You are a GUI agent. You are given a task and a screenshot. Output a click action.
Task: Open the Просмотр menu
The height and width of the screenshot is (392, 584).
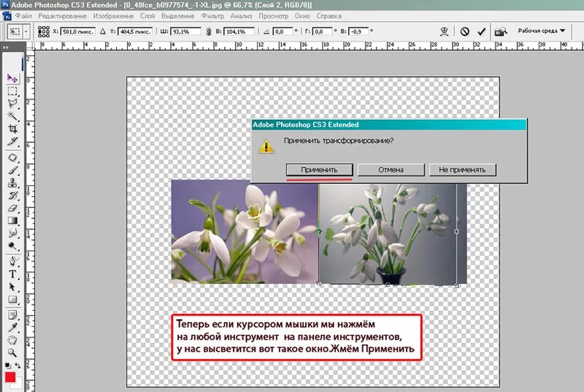pos(273,16)
